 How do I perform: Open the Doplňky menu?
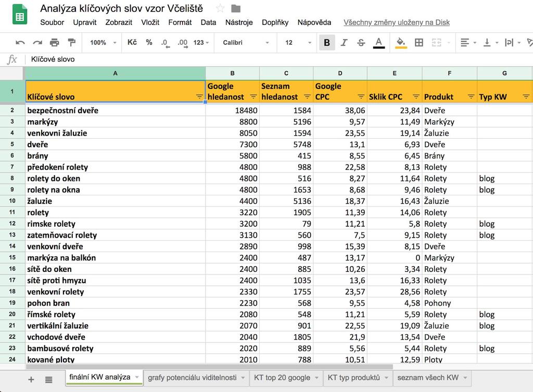[275, 22]
